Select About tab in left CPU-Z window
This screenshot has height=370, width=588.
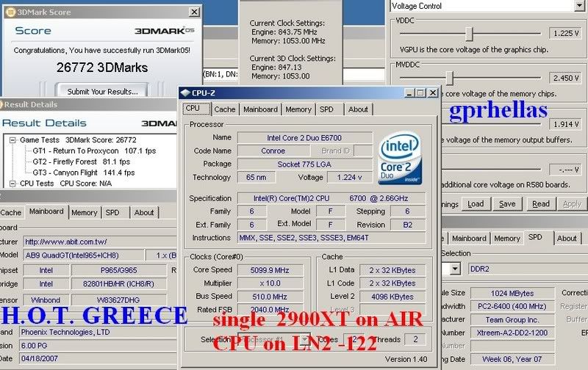tap(144, 213)
